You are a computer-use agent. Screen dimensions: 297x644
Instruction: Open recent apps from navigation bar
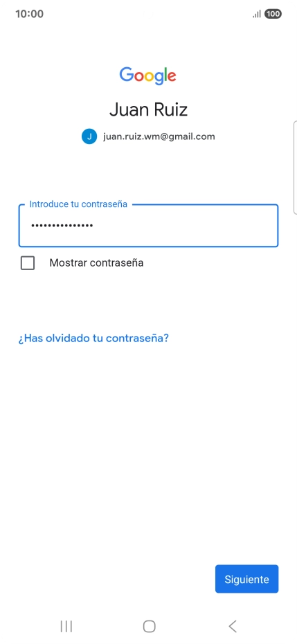(x=66, y=626)
